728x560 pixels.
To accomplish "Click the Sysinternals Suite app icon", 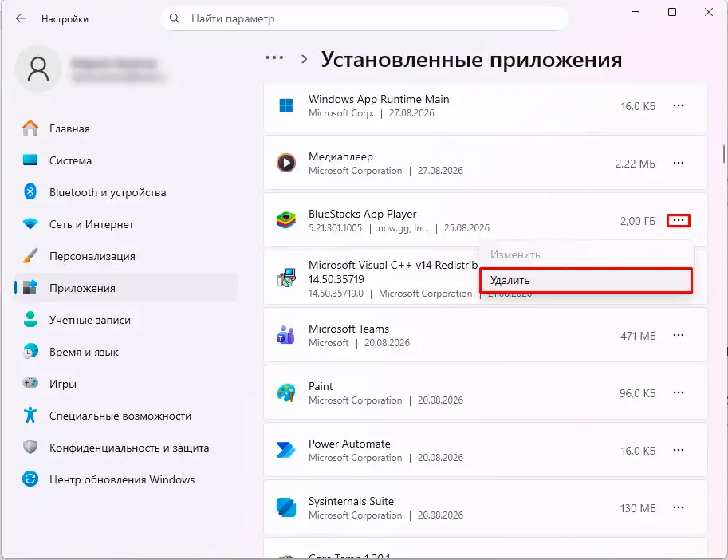I will (286, 507).
